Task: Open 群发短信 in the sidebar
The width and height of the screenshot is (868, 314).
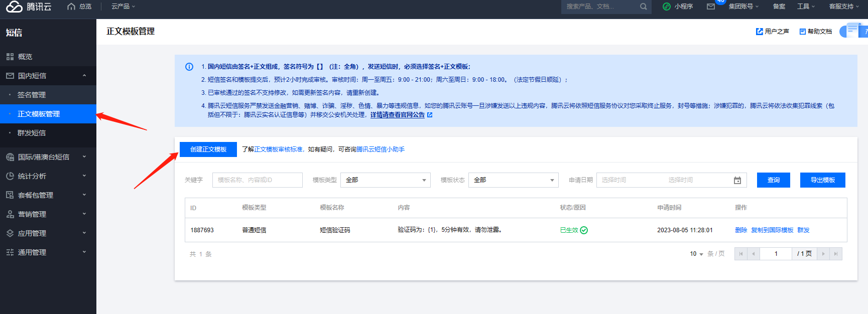Action: [48, 133]
